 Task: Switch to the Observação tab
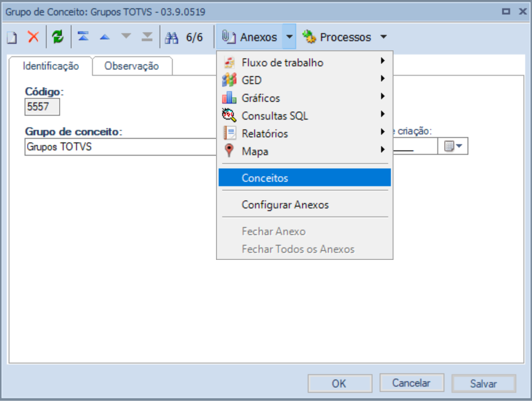[x=131, y=66]
